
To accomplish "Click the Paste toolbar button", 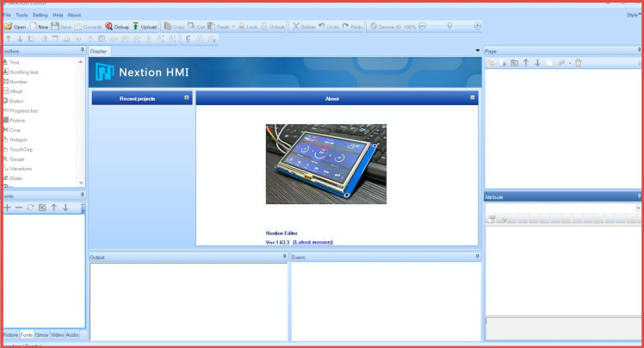I will click(x=219, y=27).
